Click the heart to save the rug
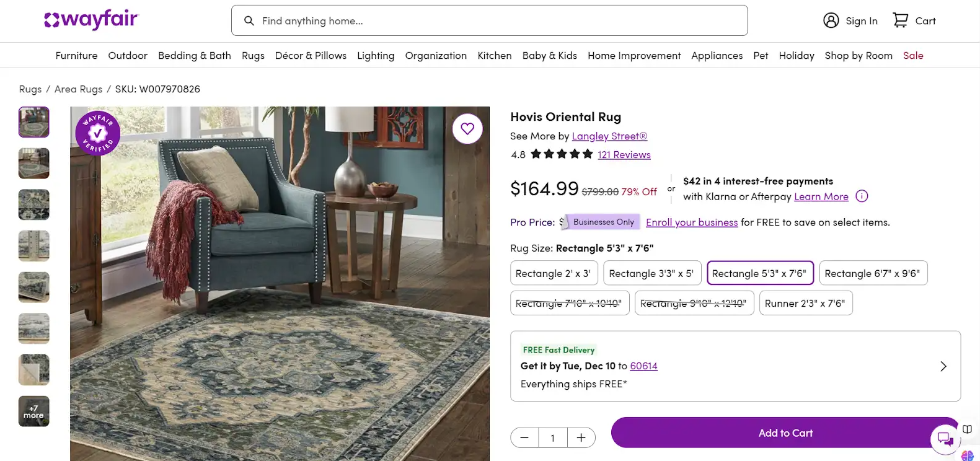 [x=467, y=128]
